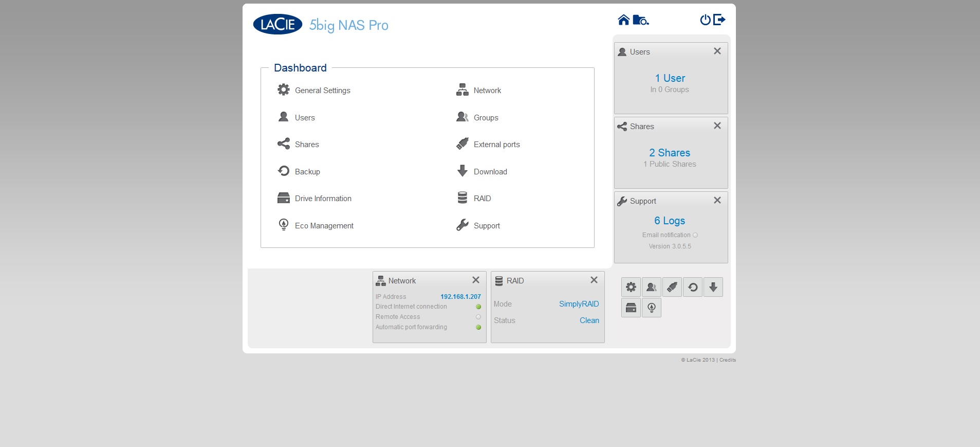Close the Shares widget

point(717,126)
